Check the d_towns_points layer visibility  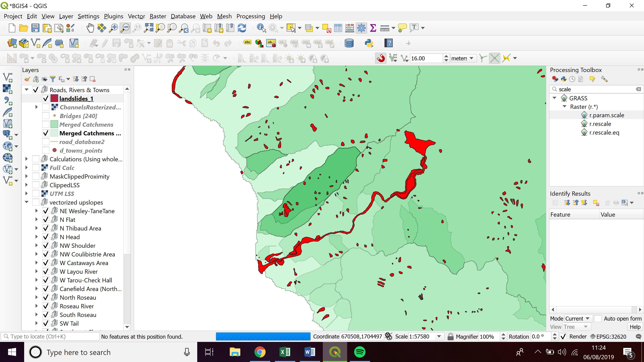(x=45, y=150)
